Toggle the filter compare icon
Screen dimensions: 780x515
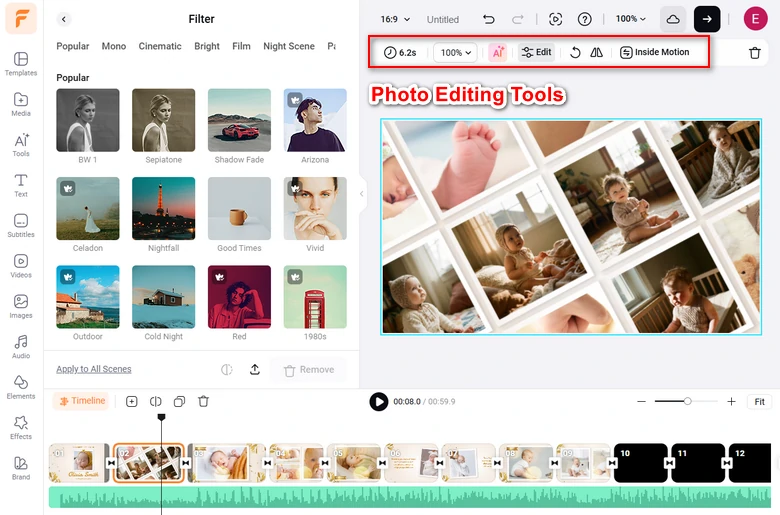pos(227,370)
